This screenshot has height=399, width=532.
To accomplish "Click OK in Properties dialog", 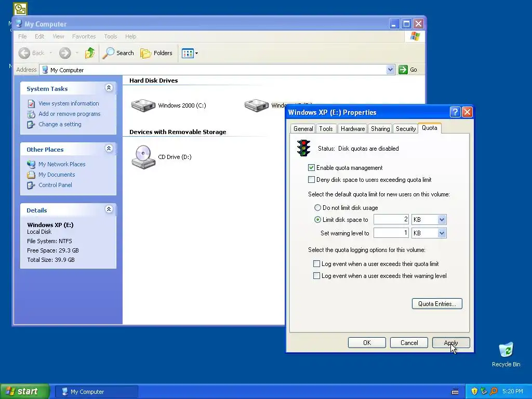I will tap(367, 343).
